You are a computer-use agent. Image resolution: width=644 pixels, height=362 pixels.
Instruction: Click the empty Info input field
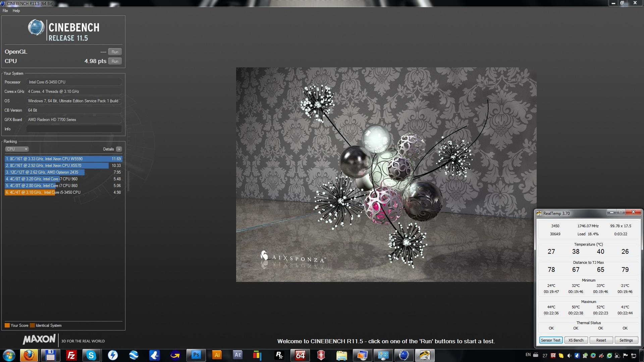(74, 129)
